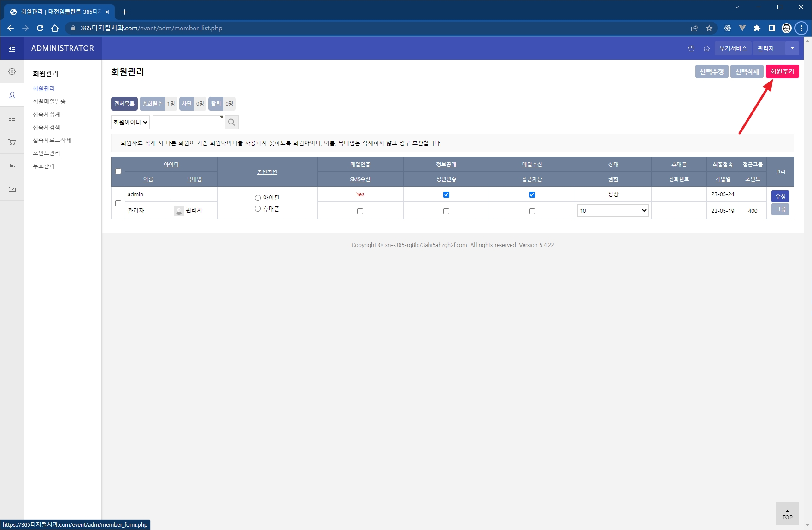The height and width of the screenshot is (530, 812).
Task: Expand the 회원아이디 search field dropdown
Action: click(x=130, y=122)
